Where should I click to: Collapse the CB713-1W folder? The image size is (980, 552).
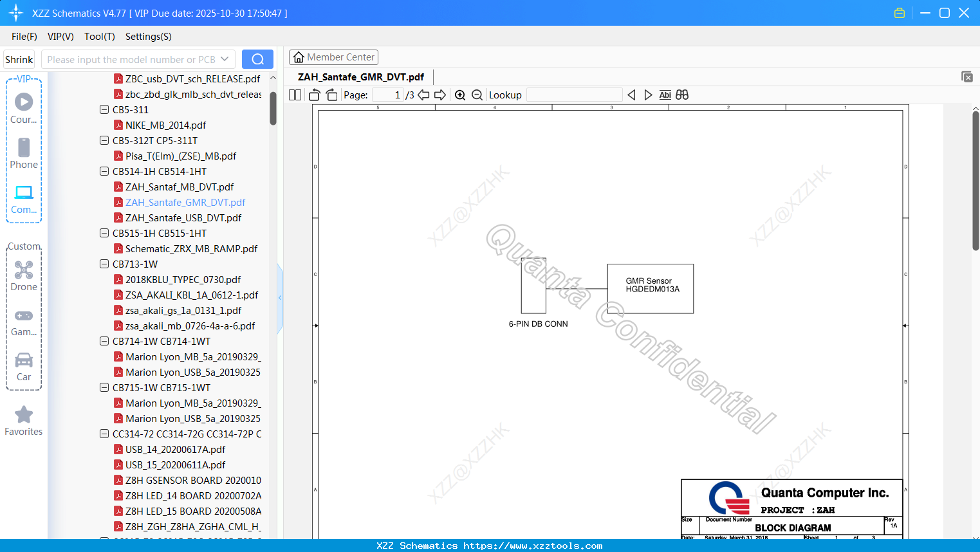coord(104,264)
